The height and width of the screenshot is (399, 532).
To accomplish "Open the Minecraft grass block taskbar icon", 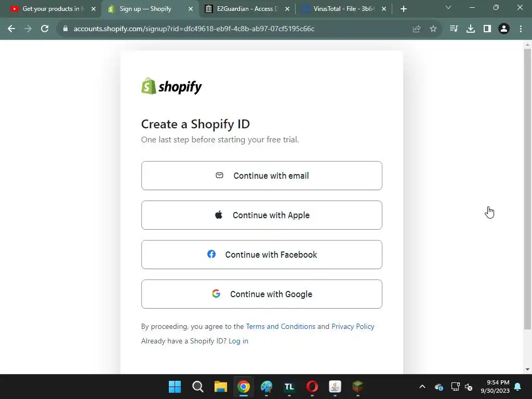I will [357, 387].
